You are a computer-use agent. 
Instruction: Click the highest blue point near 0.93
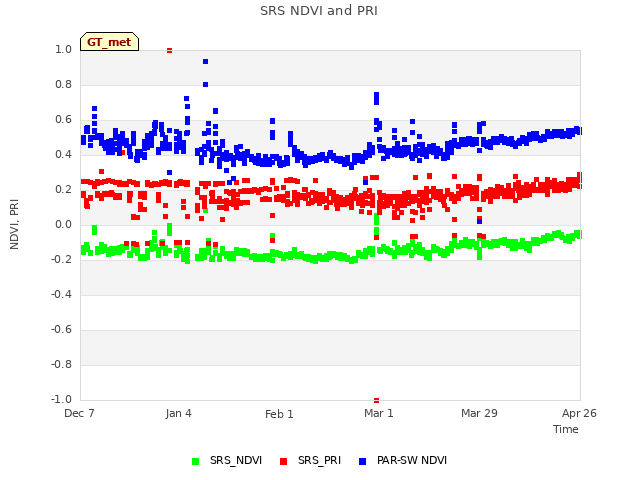click(x=206, y=62)
